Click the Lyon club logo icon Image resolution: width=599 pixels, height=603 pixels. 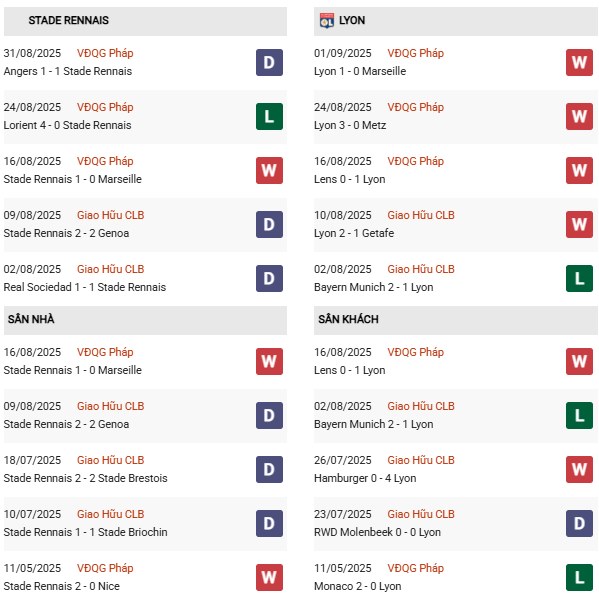327,21
